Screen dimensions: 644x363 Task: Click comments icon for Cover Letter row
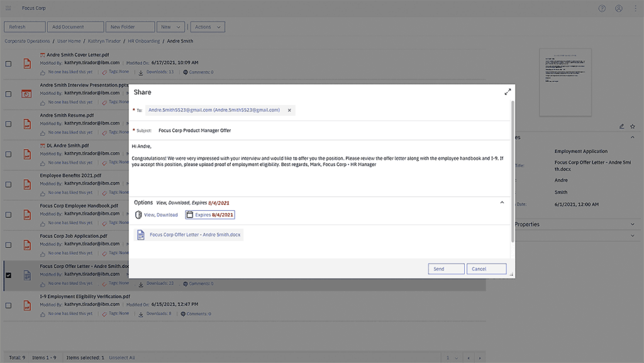pos(186,72)
